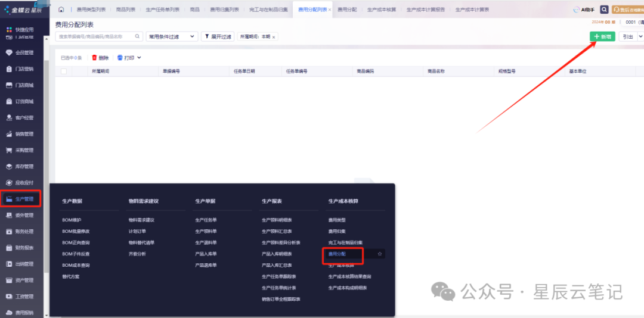Open 销售订单全程跟踪表 menu entry
The height and width of the screenshot is (318, 644).
(281, 299)
